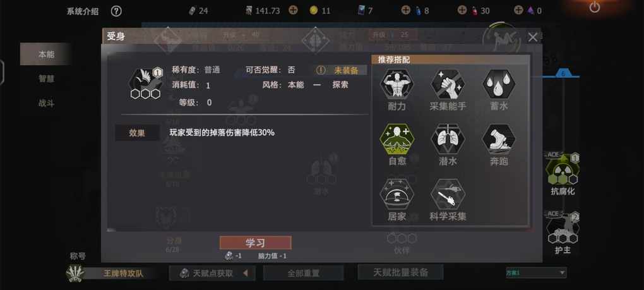The height and width of the screenshot is (290, 644).
Task: Open the 方案1 scheme dropdown
Action: point(536,272)
